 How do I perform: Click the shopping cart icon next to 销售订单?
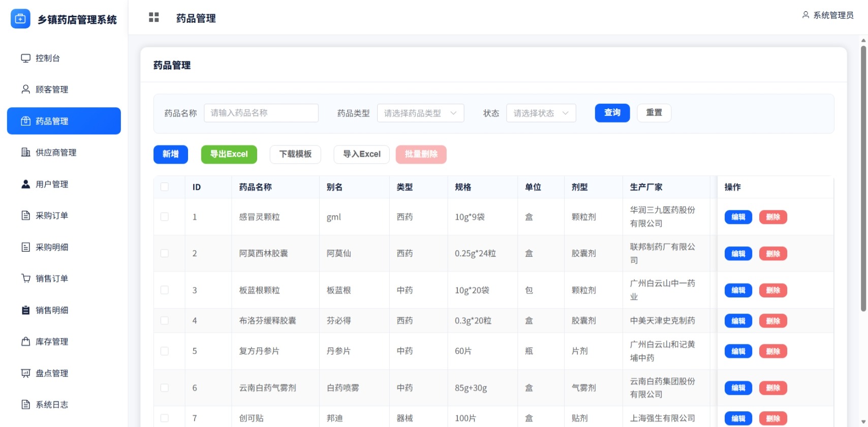pos(25,279)
